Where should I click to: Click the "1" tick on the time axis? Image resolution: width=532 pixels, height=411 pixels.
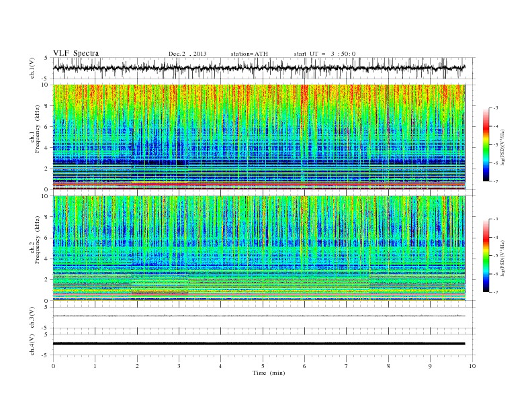(95, 366)
